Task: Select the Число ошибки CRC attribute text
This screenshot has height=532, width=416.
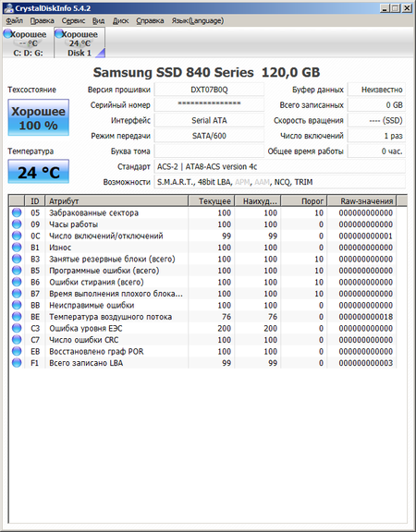Action: click(x=84, y=340)
